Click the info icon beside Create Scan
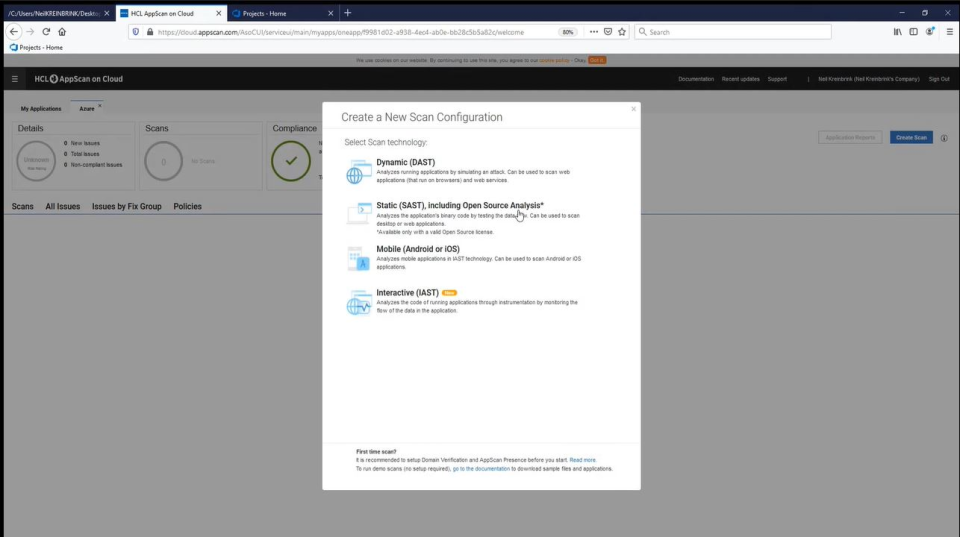 (944, 138)
